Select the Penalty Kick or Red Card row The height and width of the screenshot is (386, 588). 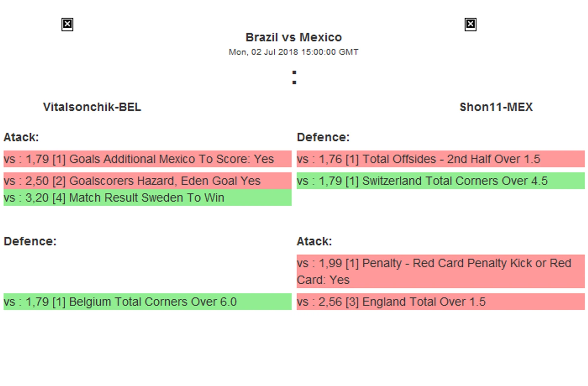pos(440,271)
